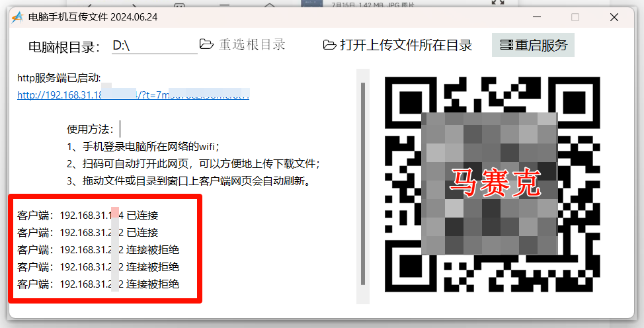Click instruction '3、拖动文件或目录到窗口上' line
Image resolution: width=644 pixels, height=328 pixels.
(x=188, y=181)
